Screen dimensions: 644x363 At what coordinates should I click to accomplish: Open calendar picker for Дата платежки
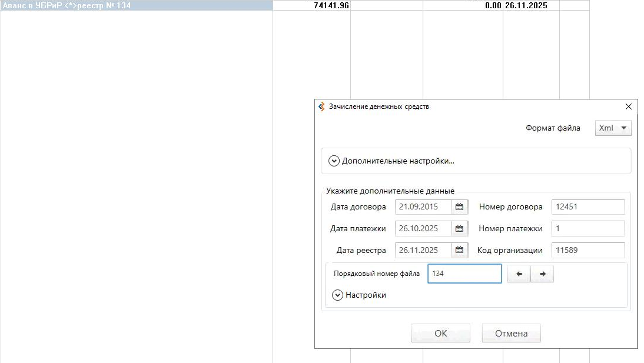[x=460, y=229]
